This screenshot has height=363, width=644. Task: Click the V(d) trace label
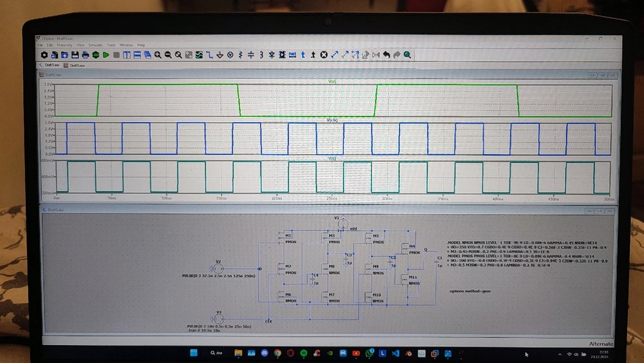333,81
